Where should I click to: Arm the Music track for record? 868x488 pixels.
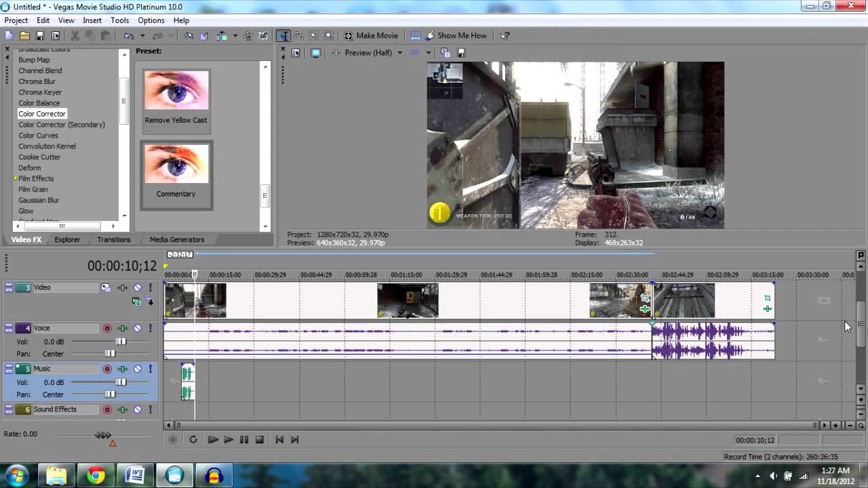tap(107, 369)
